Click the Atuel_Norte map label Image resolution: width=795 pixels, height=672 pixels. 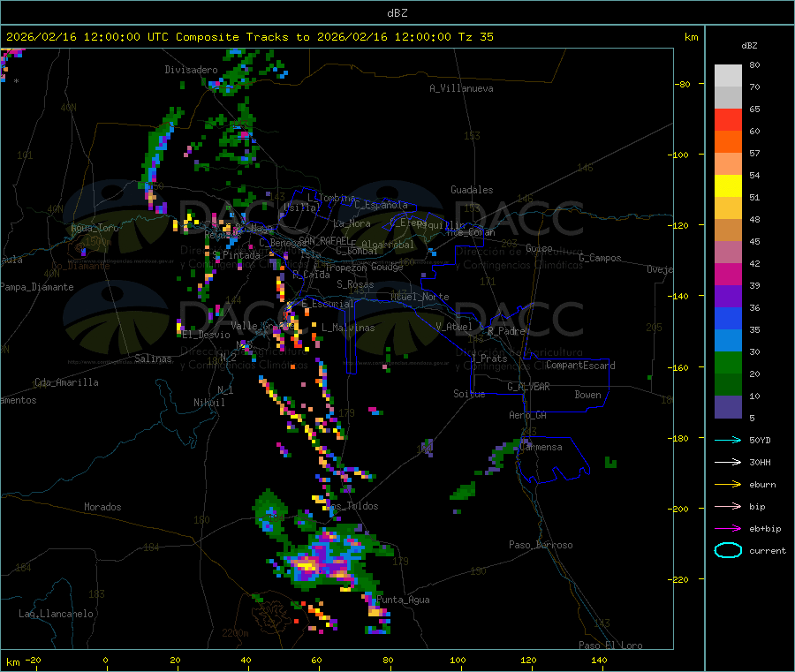(420, 297)
